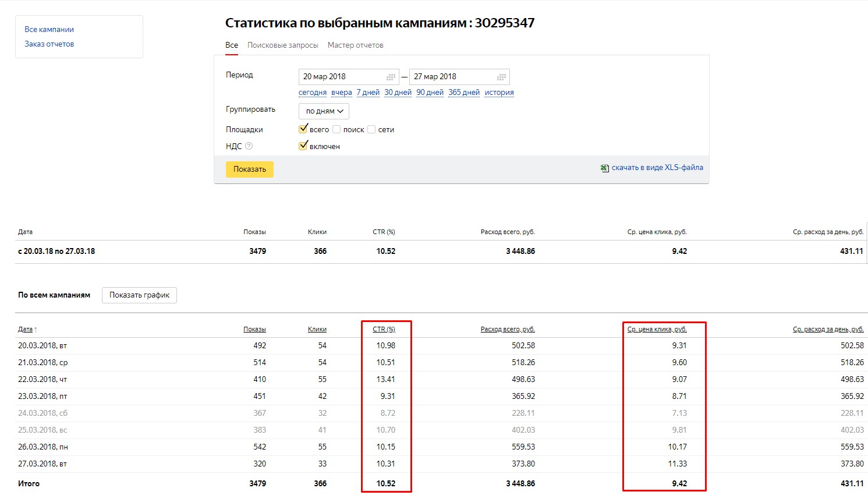Sort daily table by 'Ср. расход за день, руб.'
The height and width of the screenshot is (495, 868).
coord(828,330)
